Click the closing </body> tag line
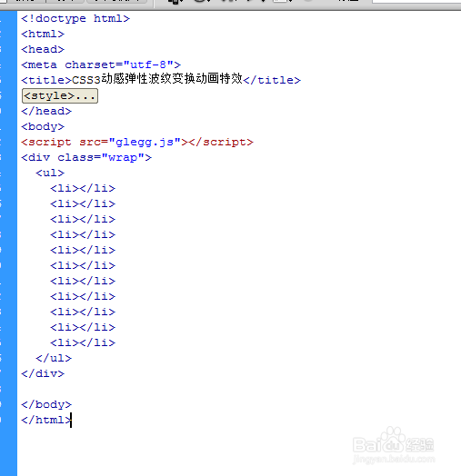This screenshot has width=461, height=476. (x=46, y=404)
